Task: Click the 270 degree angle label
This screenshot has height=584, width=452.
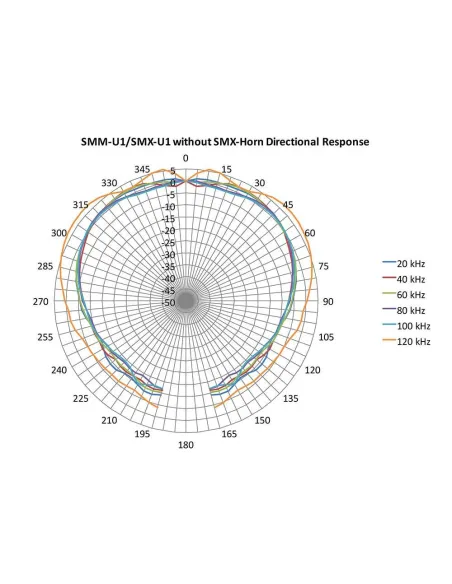Action: [x=41, y=302]
